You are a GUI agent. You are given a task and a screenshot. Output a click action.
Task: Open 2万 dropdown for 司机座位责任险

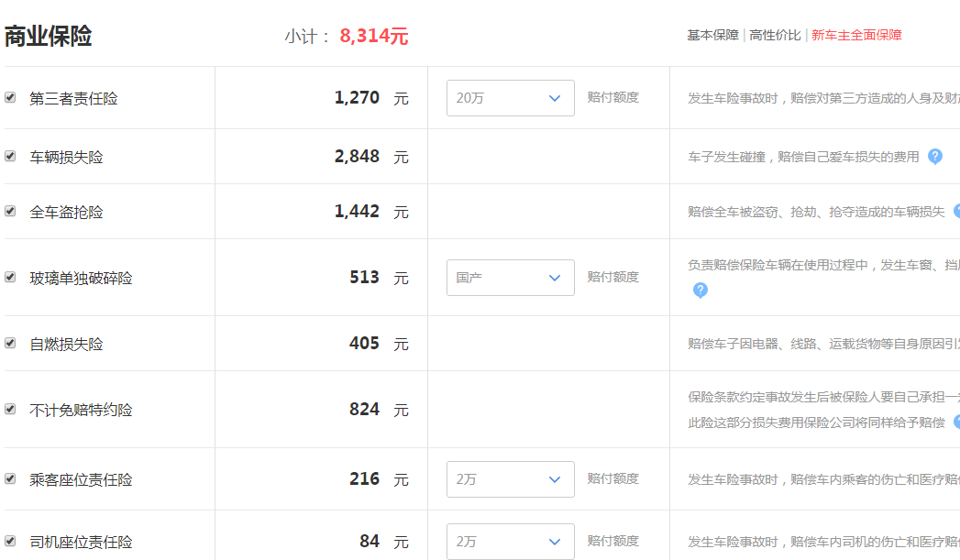pos(511,542)
